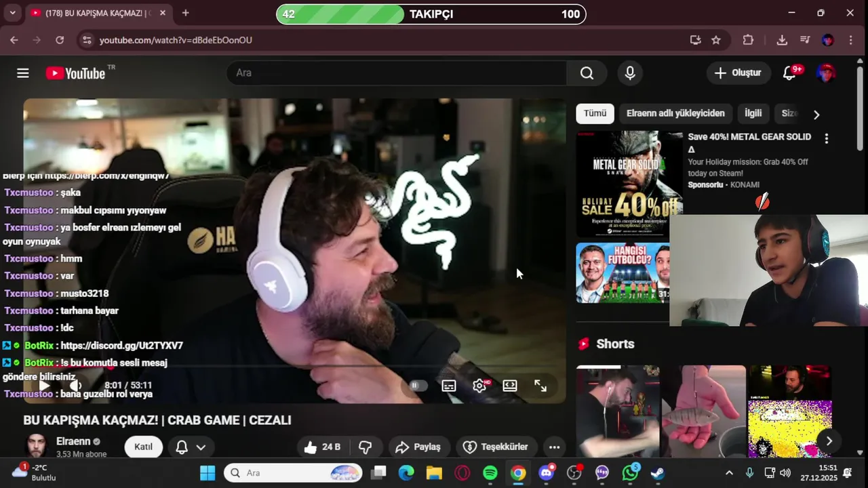Open the Shorts thumbnail showing a fish
The image size is (868, 488).
pos(704,412)
